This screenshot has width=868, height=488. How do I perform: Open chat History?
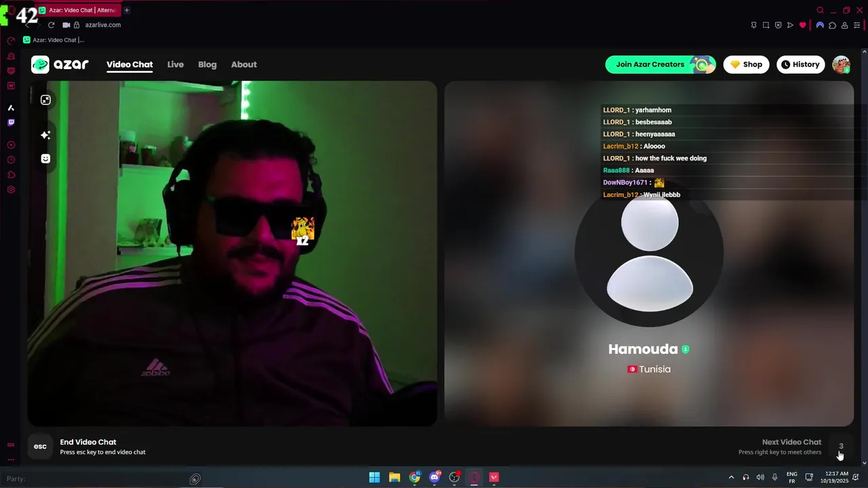coord(800,64)
